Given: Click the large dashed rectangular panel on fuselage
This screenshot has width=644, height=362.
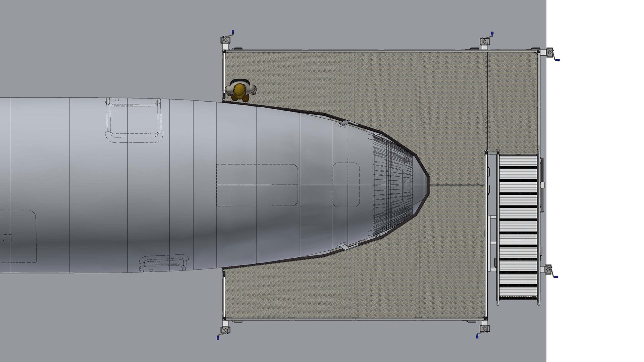Looking at the screenshot, I should 257,185.
